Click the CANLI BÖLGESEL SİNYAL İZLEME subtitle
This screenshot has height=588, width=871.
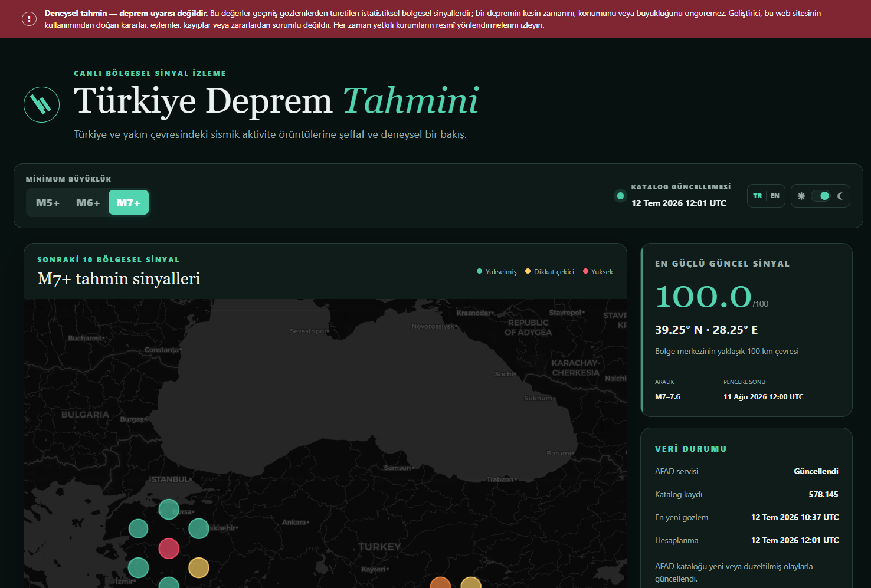coord(150,73)
